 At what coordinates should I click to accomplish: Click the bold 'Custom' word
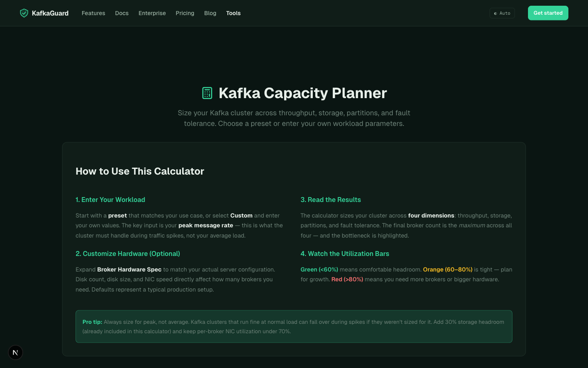(241, 215)
